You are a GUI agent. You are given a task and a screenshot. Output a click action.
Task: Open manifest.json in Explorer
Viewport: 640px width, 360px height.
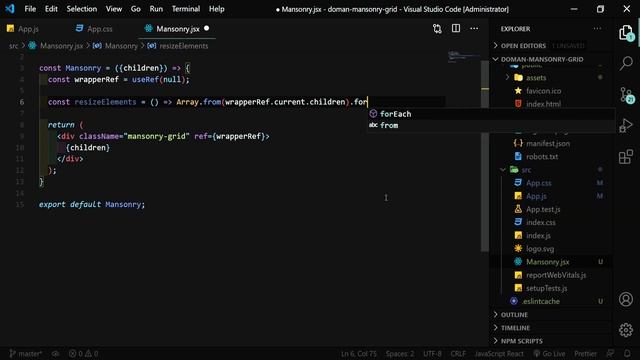tap(548, 143)
